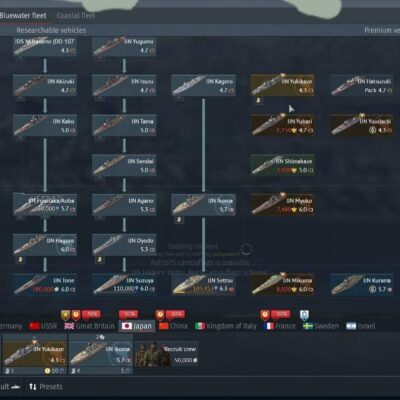Switch to the Israel nation tab

[x=361, y=326]
